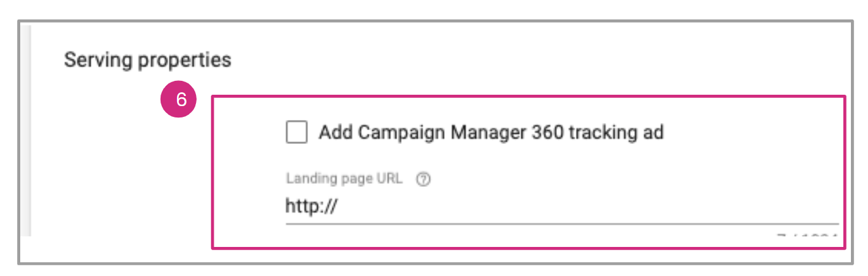This screenshot has height=276, width=868.
Task: Tick the empty square tracking ad box
Action: pyautogui.click(x=296, y=133)
